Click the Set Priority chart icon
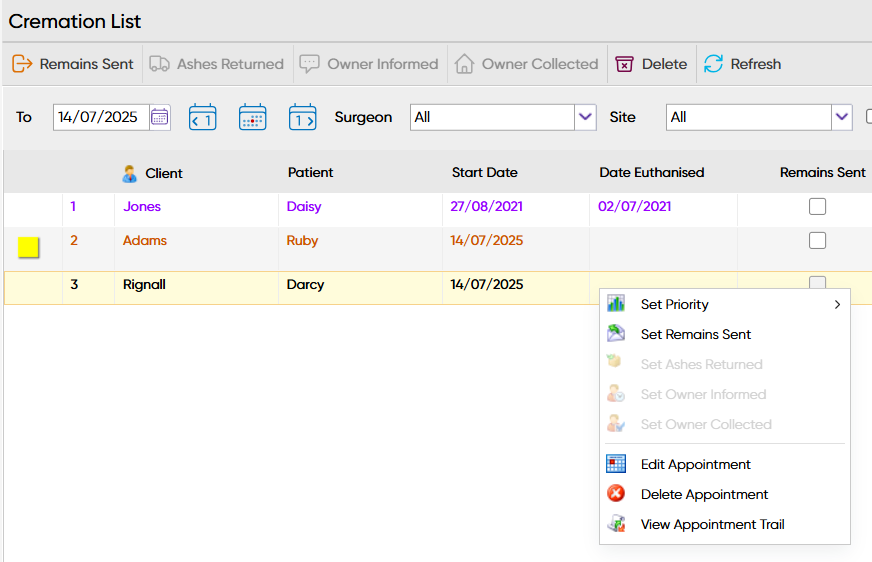The image size is (872, 562). pyautogui.click(x=616, y=304)
